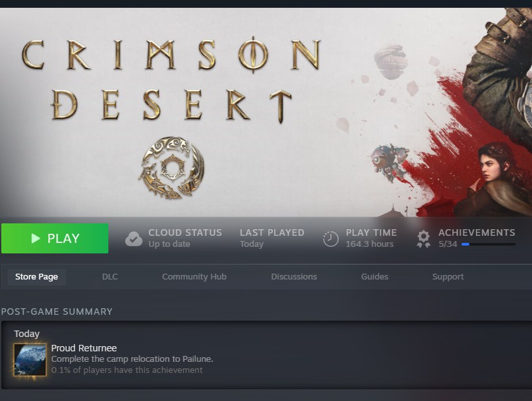Open the Discussions link
The height and width of the screenshot is (401, 532).
(x=294, y=277)
